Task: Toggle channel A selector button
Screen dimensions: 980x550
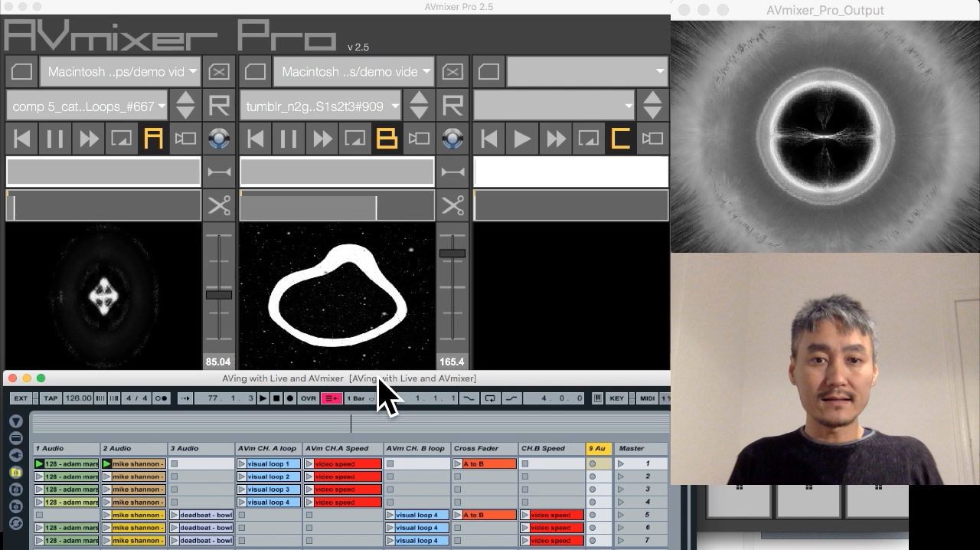Action: 153,139
